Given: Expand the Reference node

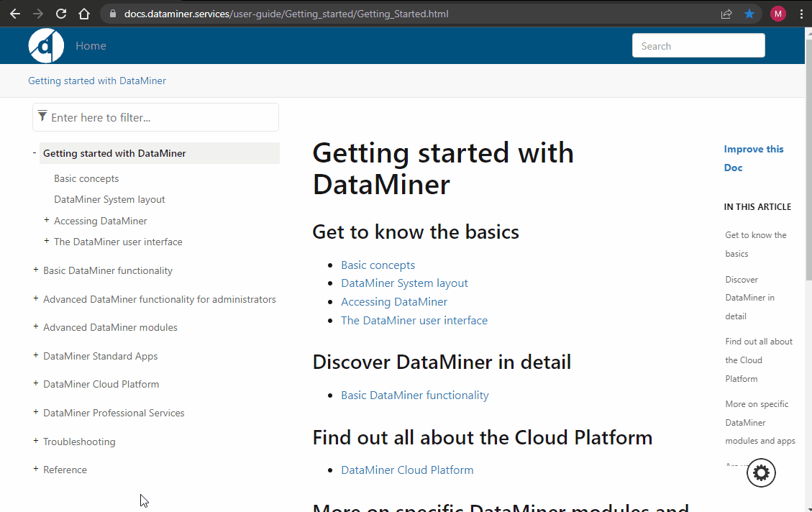Looking at the screenshot, I should [36, 469].
